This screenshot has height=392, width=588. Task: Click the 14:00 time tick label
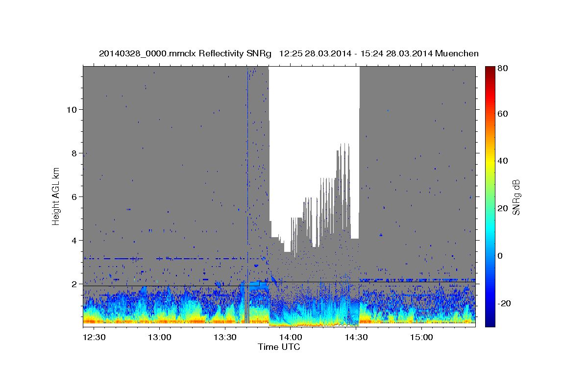(290, 337)
